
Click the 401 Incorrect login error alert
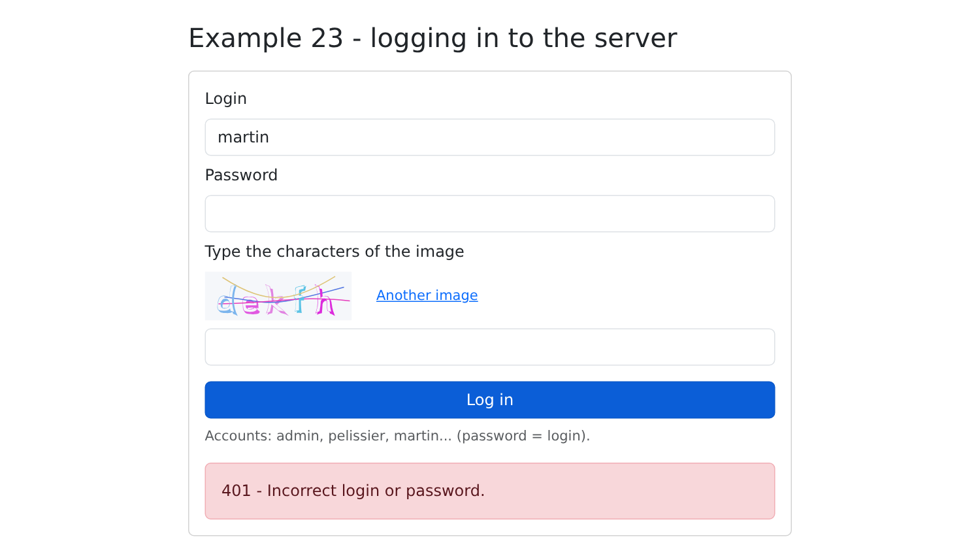[490, 491]
